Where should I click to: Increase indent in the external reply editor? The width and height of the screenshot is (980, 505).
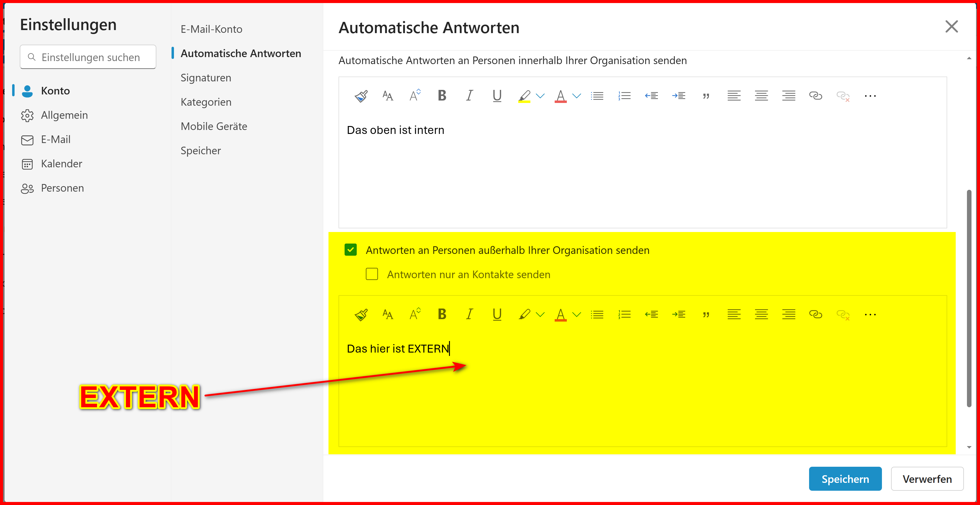679,314
